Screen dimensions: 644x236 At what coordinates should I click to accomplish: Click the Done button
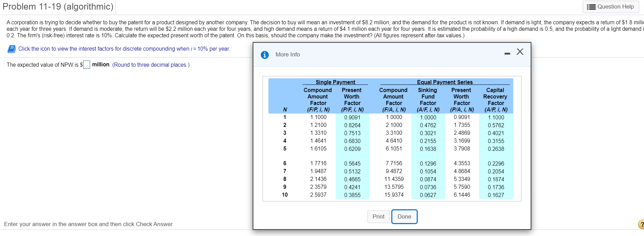pyautogui.click(x=404, y=217)
